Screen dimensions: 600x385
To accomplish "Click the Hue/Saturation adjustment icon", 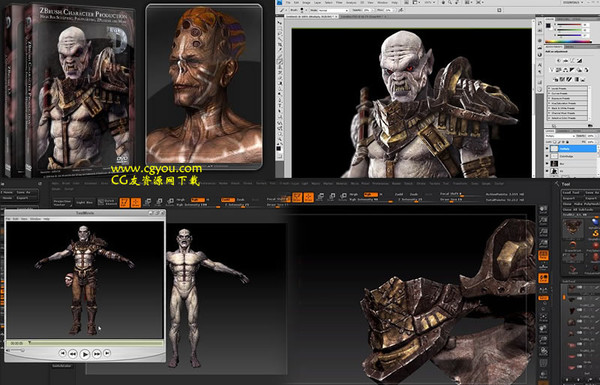I will click(x=558, y=70).
